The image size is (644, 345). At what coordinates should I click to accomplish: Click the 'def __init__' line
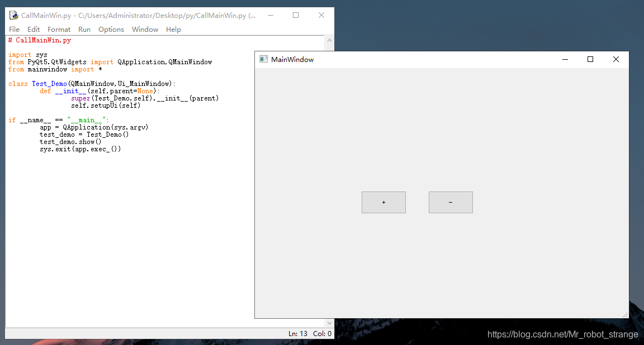pos(100,91)
